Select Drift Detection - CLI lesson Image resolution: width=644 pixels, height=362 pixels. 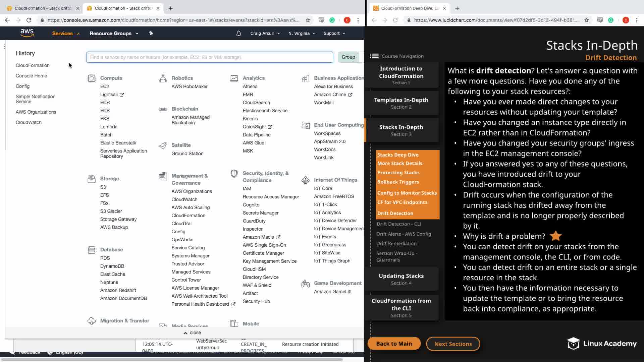398,224
